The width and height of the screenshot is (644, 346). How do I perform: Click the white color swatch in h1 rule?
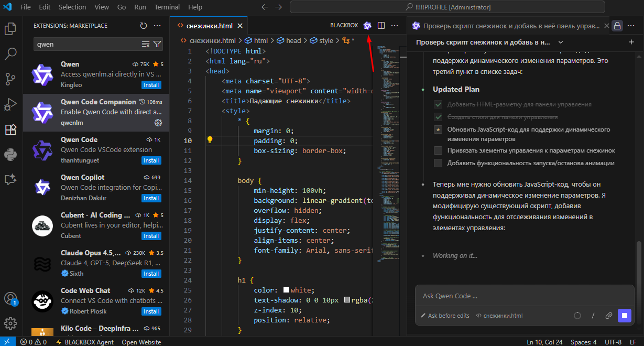click(286, 290)
